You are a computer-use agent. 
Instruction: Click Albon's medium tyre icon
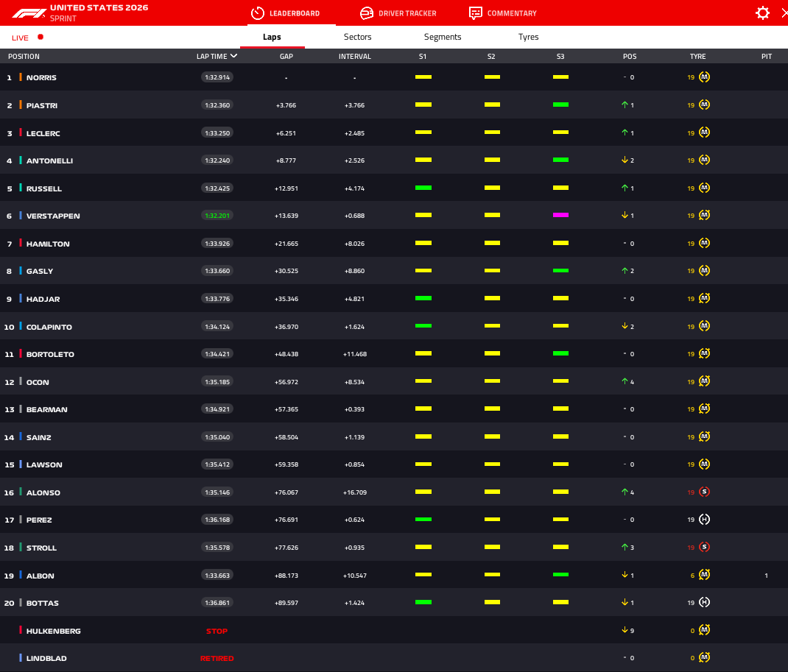pos(704,575)
